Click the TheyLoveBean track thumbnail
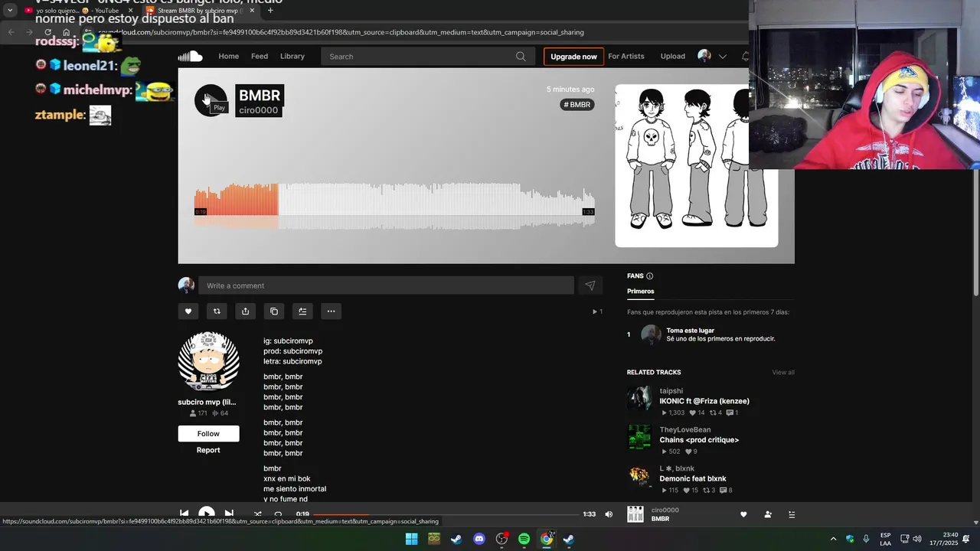The image size is (980, 551). coord(639,438)
